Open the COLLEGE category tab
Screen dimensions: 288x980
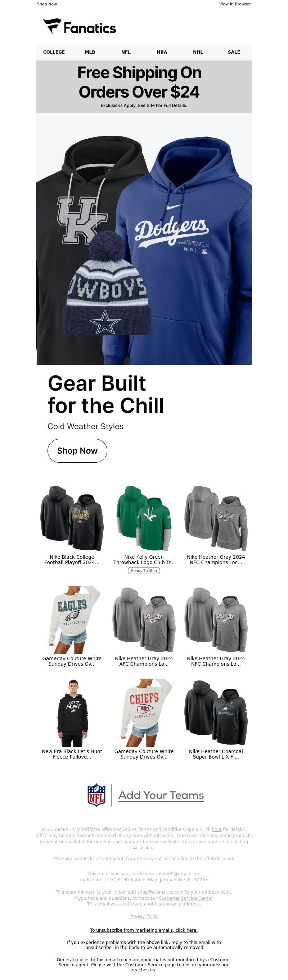(x=54, y=52)
